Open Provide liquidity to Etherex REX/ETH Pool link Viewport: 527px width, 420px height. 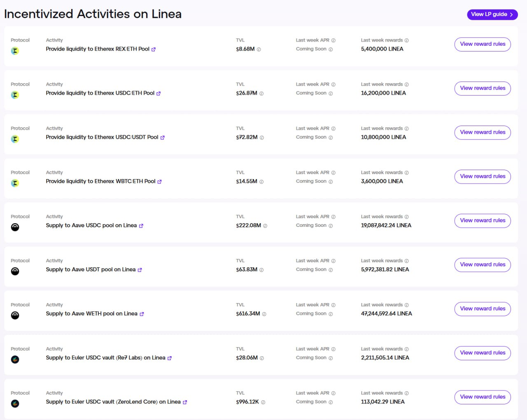tap(98, 49)
